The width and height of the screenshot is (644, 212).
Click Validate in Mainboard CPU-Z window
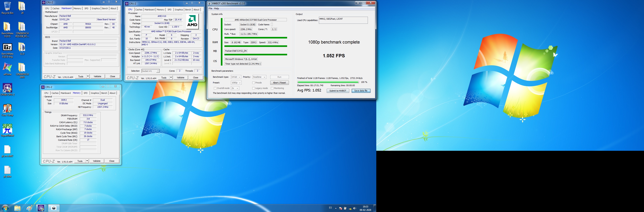click(x=97, y=76)
